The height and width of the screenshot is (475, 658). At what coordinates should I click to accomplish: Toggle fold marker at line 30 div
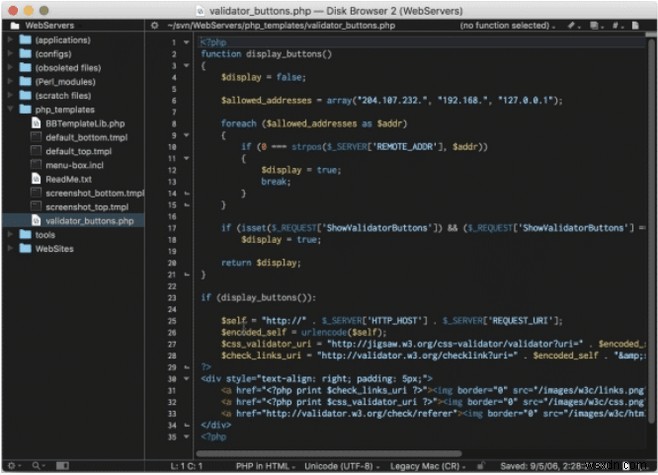coord(186,379)
